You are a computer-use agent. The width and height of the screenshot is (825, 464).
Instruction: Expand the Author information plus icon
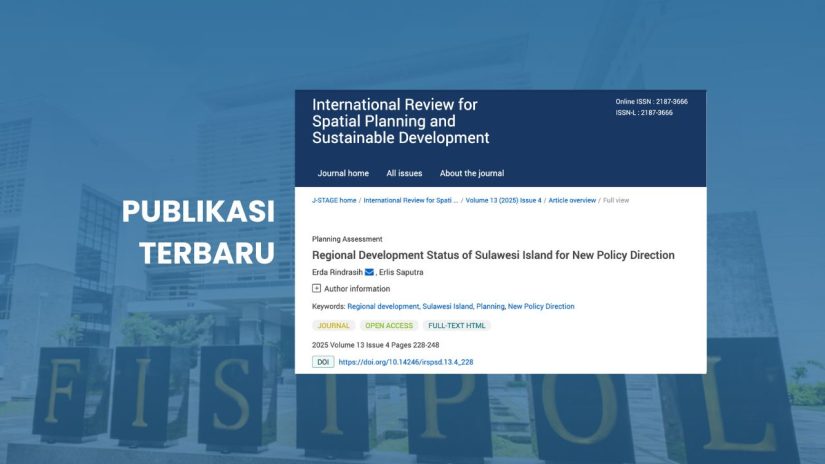point(317,289)
